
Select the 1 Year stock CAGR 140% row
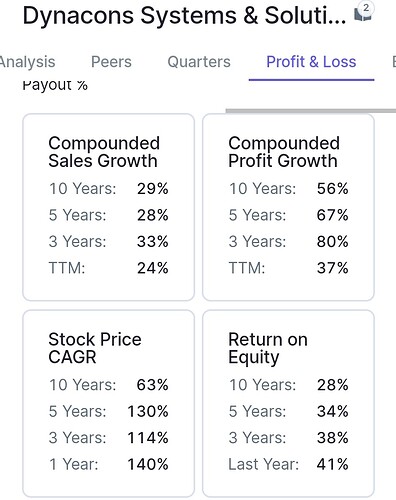[109, 464]
